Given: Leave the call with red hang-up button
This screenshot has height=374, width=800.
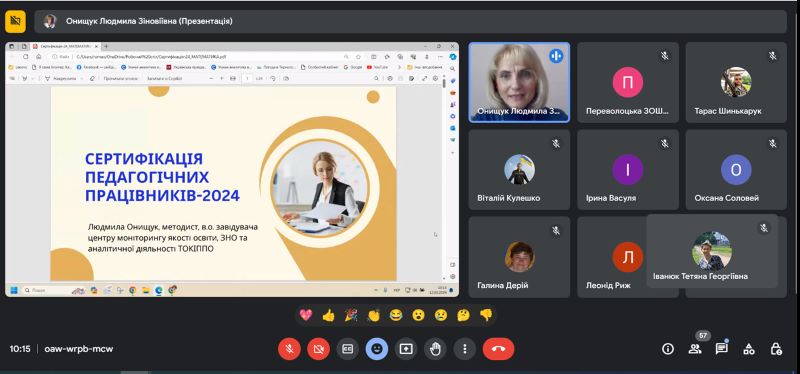Looking at the screenshot, I should point(498,349).
